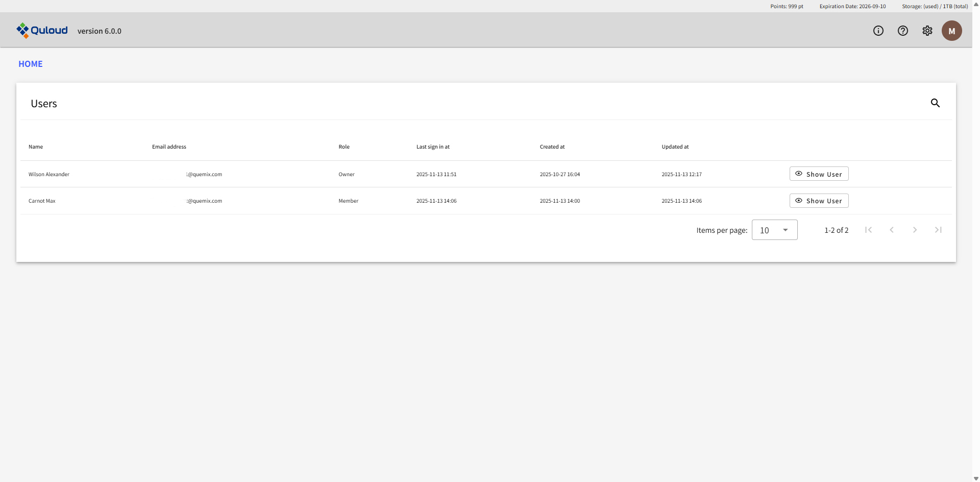The width and height of the screenshot is (980, 482).
Task: Click the Role column header
Action: [x=344, y=147]
